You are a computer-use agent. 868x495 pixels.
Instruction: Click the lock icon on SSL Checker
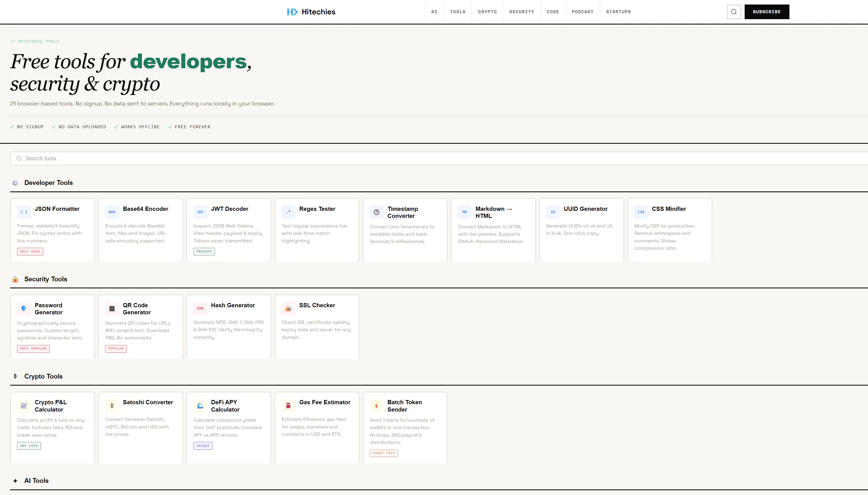pos(288,308)
